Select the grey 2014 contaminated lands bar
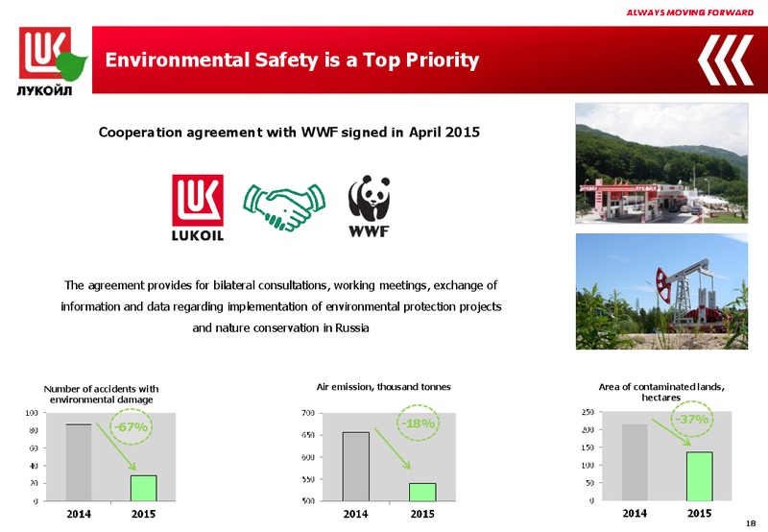Viewport: 768px width, 532px height. tap(635, 463)
